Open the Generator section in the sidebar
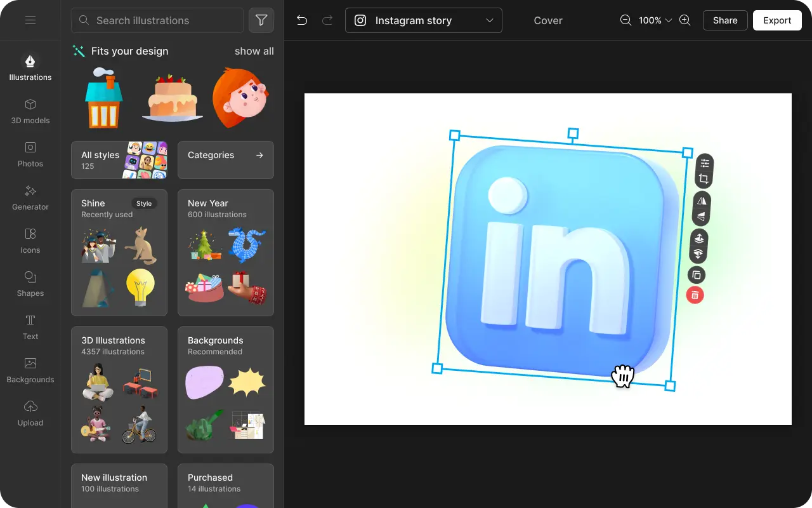The width and height of the screenshot is (812, 508). pyautogui.click(x=30, y=197)
